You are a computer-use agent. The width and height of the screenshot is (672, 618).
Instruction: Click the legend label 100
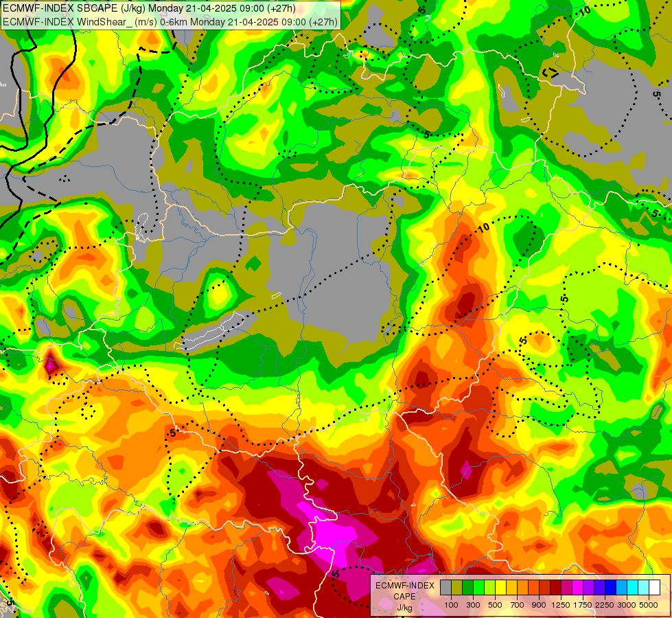point(451,605)
